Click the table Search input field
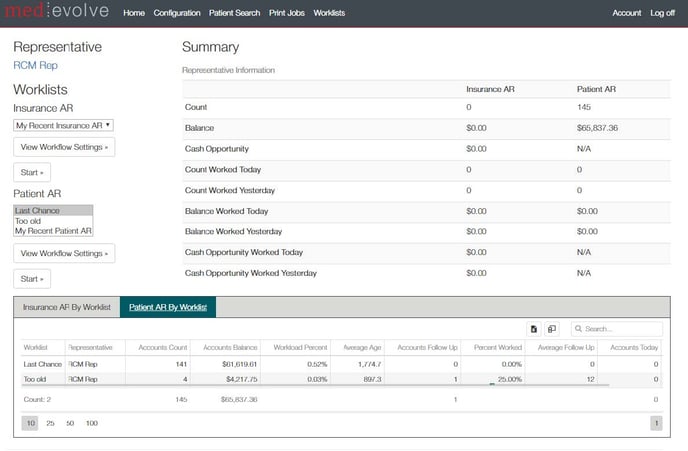The height and width of the screenshot is (451, 688). pos(620,329)
